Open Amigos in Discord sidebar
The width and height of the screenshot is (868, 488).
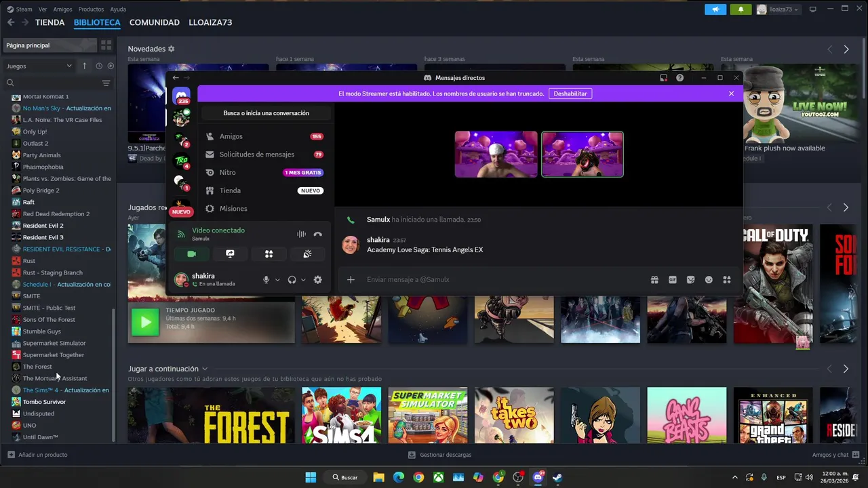point(264,136)
